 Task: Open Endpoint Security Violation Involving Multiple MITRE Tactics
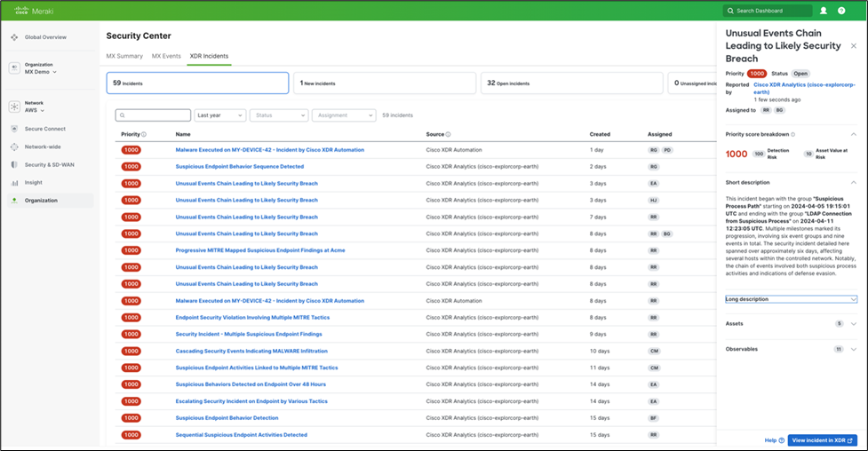[252, 318]
